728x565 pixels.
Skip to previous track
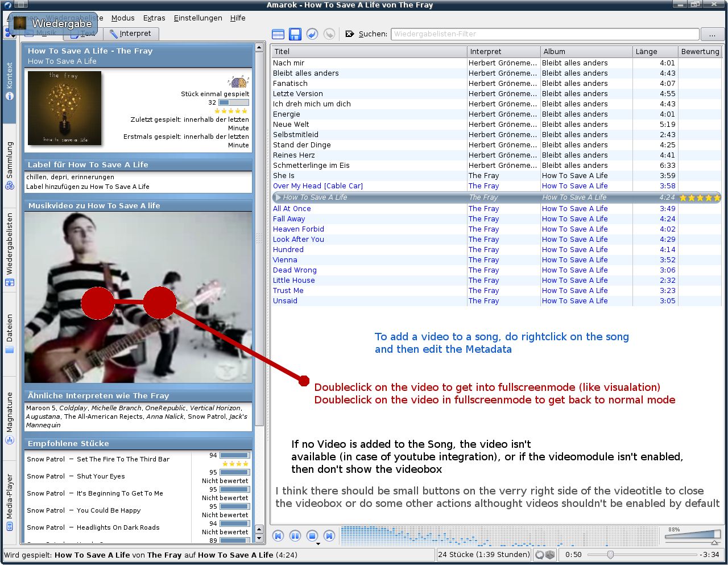(278, 536)
